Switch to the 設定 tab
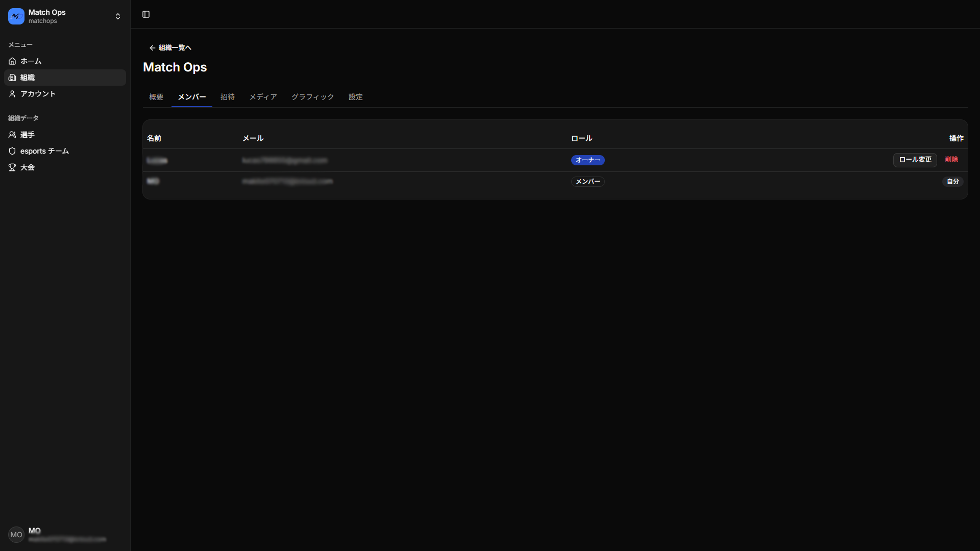This screenshot has height=551, width=980. 356,97
